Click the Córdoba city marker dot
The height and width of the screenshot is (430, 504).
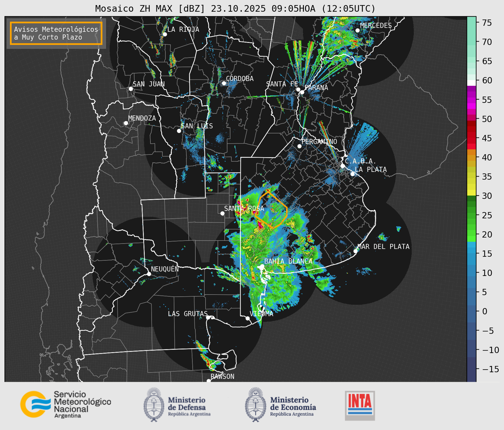[x=224, y=83]
